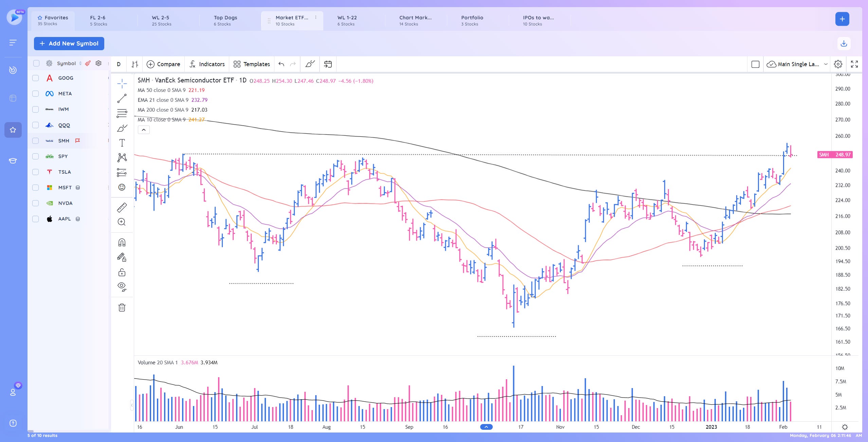Remove drawings with the trash icon
The height and width of the screenshot is (442, 868).
pos(122,308)
